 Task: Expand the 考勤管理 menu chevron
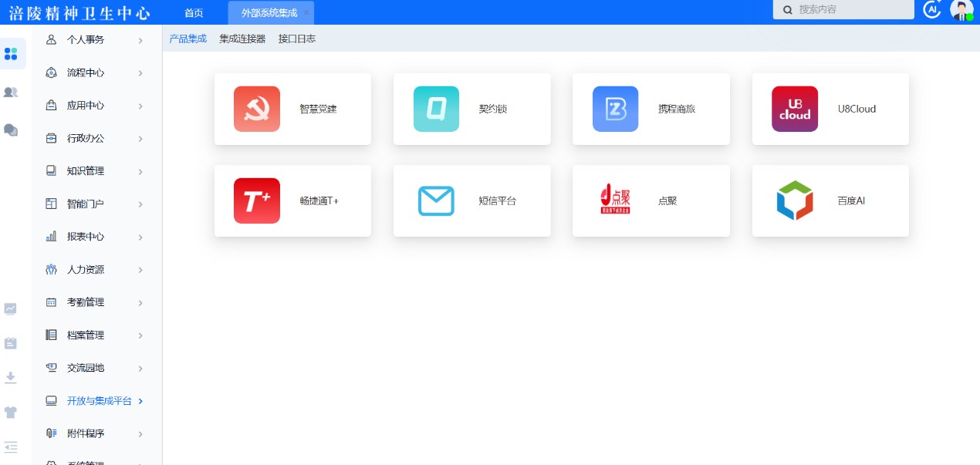coord(140,302)
